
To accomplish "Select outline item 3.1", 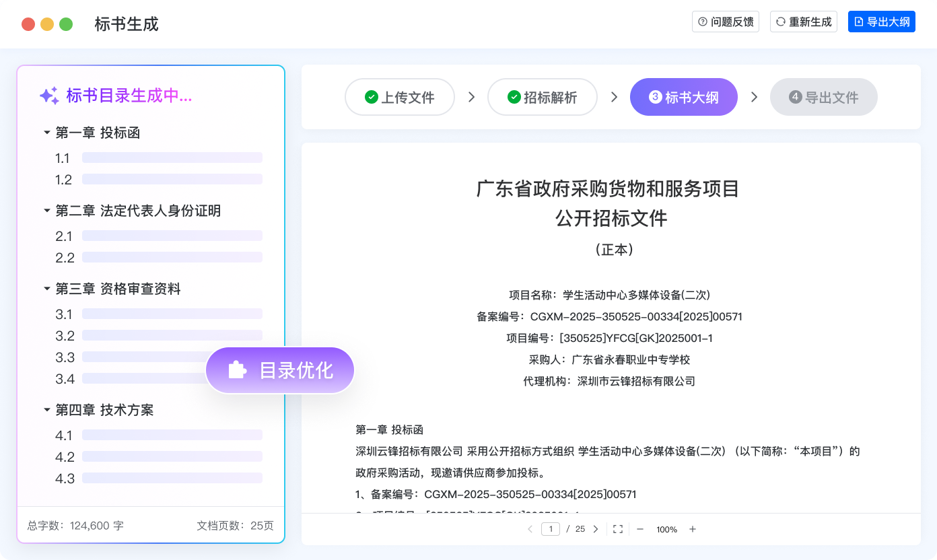I will (x=159, y=314).
